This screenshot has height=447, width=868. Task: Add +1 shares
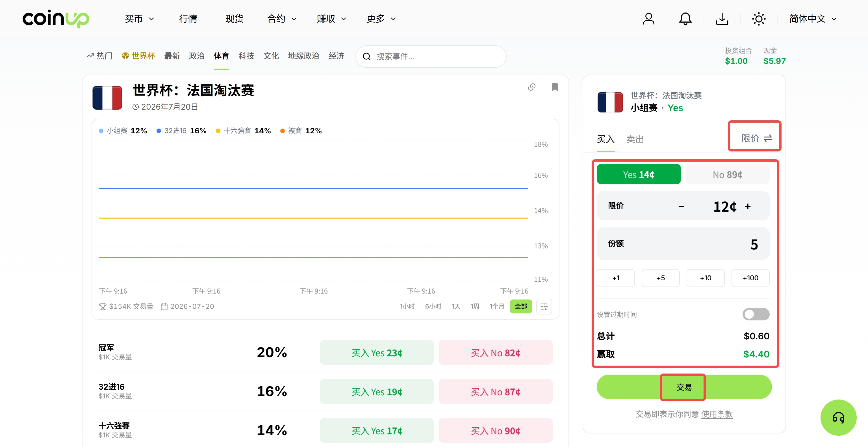616,278
